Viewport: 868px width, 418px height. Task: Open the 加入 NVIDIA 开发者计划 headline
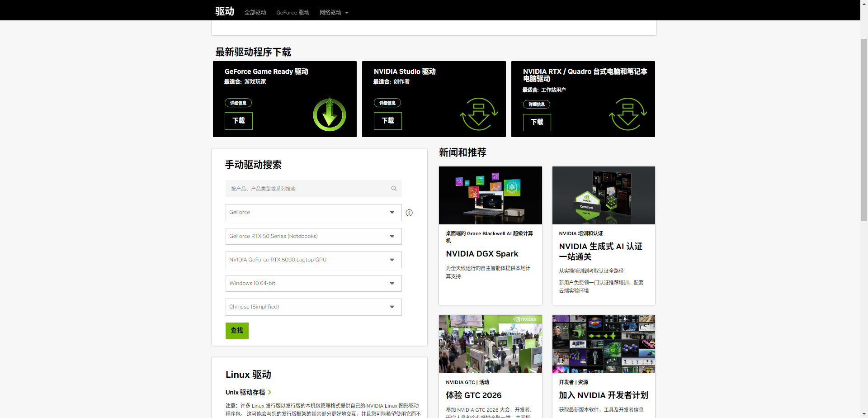click(x=604, y=395)
